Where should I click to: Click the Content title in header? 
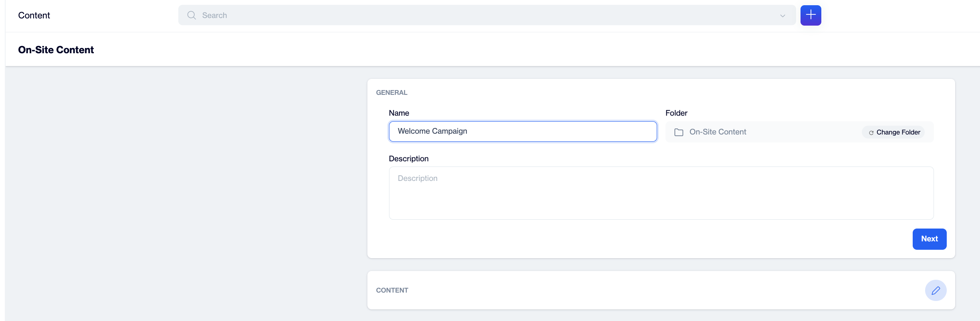[34, 15]
